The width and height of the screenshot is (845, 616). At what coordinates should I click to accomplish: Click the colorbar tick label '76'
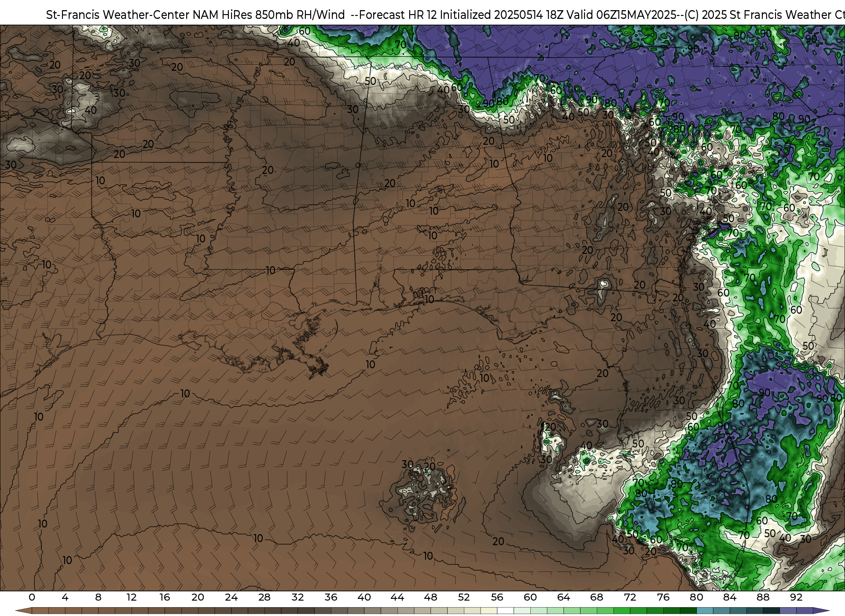pyautogui.click(x=663, y=597)
